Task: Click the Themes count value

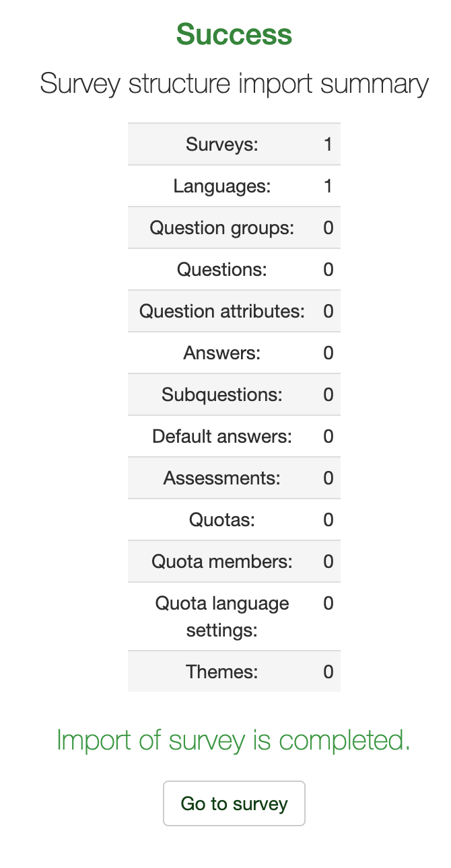Action: (x=328, y=672)
